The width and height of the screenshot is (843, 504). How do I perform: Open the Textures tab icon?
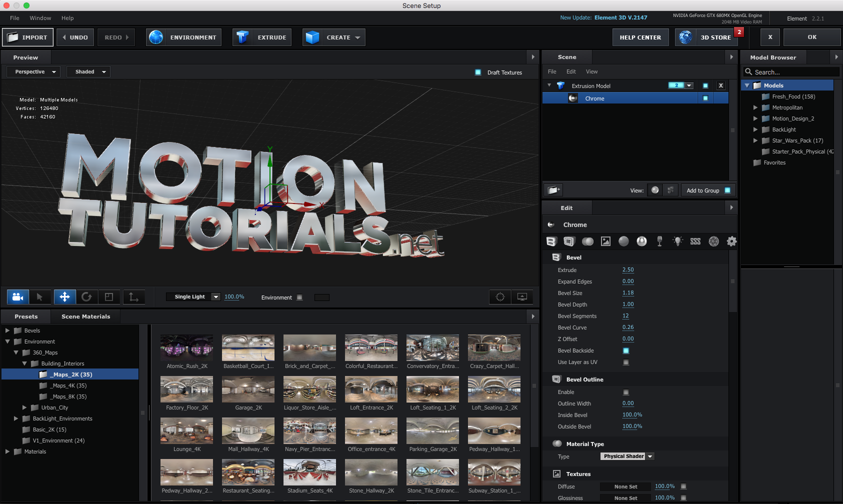[605, 241]
